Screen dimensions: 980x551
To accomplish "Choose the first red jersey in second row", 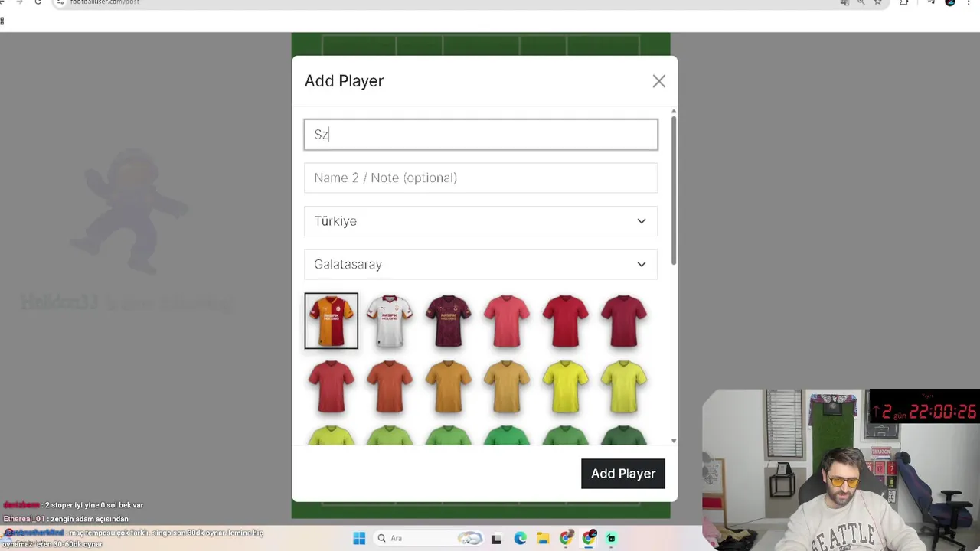I will point(331,386).
